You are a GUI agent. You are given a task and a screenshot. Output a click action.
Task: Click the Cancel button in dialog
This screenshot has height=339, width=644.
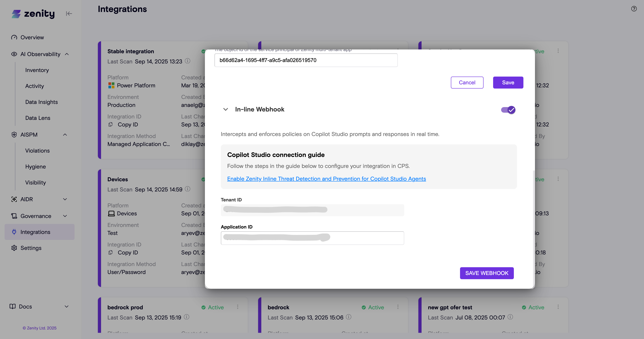467,83
